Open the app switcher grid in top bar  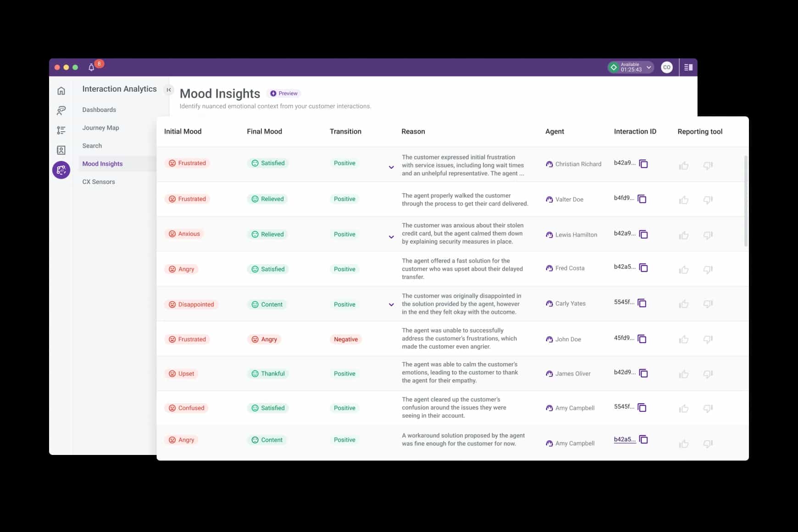coord(688,67)
